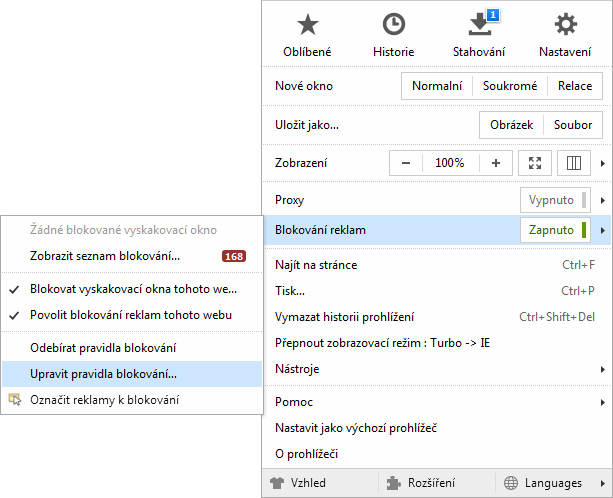
Task: Toggle Proxy Vypnuto switch
Action: pyautogui.click(x=554, y=200)
